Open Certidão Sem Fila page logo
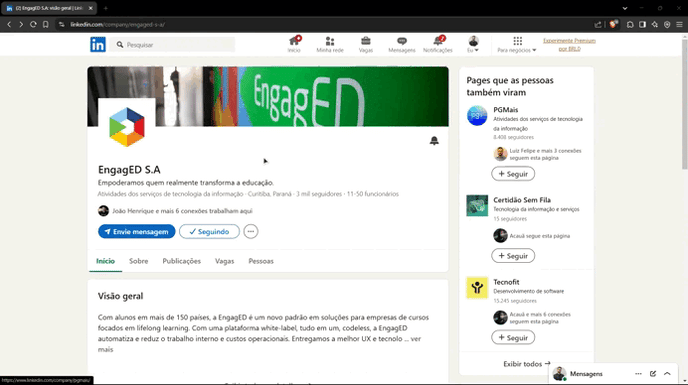The height and width of the screenshot is (385, 688). tap(477, 205)
